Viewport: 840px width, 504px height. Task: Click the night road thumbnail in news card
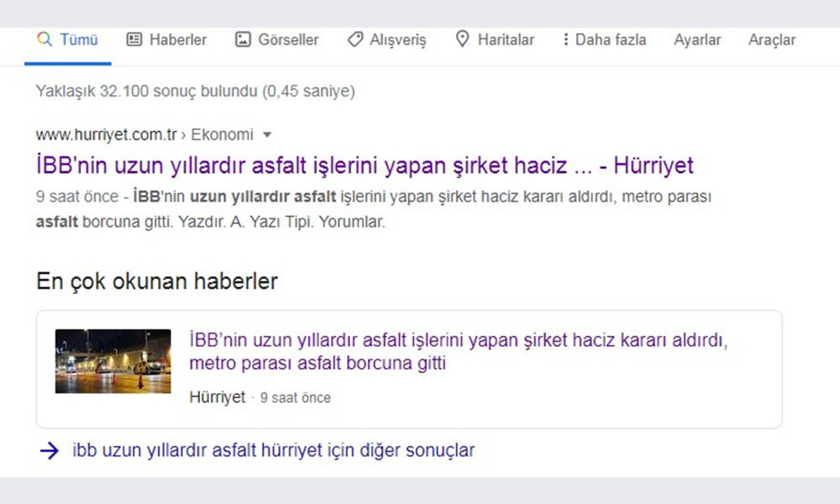pos(113,361)
